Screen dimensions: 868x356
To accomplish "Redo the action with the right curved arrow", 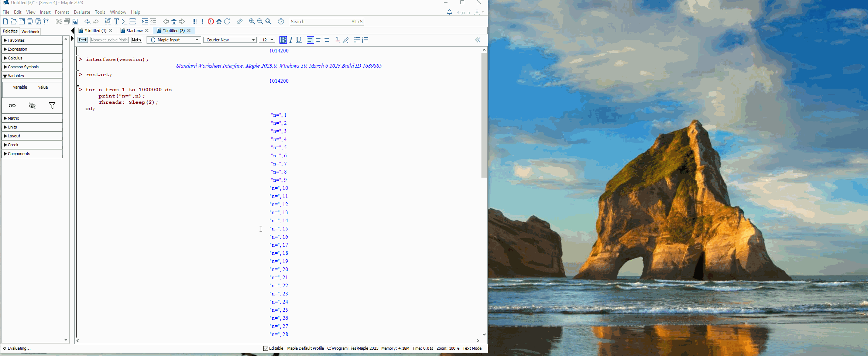I will 96,21.
